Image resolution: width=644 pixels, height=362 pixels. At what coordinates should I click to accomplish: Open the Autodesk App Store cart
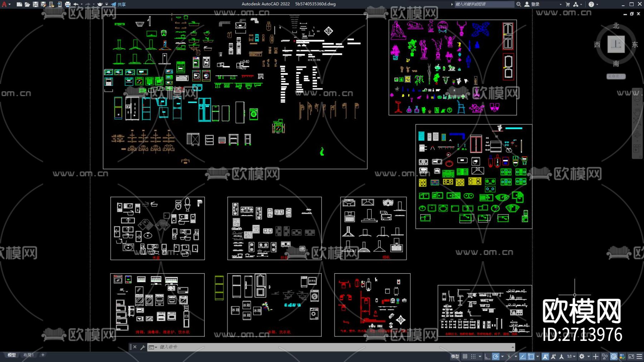568,4
